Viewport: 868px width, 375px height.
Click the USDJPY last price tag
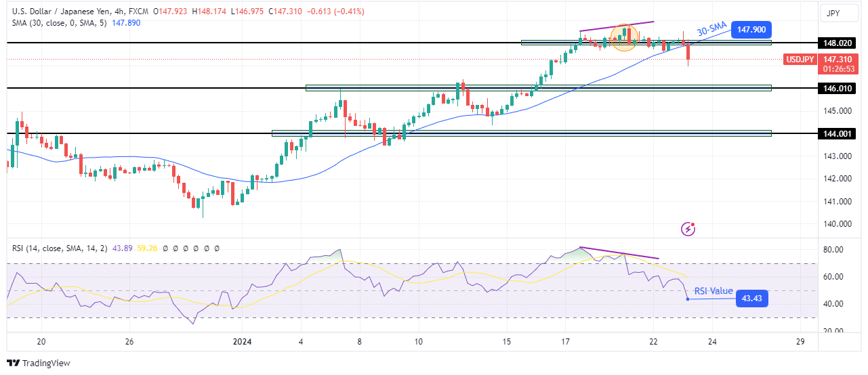click(x=800, y=59)
